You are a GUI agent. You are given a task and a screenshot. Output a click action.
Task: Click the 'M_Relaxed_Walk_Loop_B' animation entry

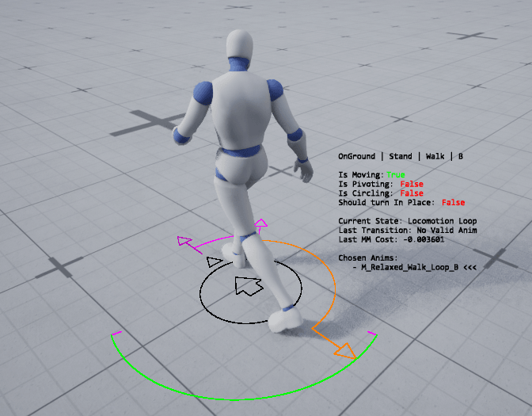click(409, 267)
